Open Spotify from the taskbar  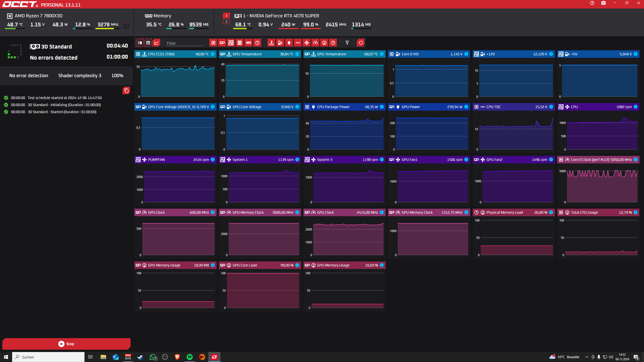pyautogui.click(x=189, y=357)
